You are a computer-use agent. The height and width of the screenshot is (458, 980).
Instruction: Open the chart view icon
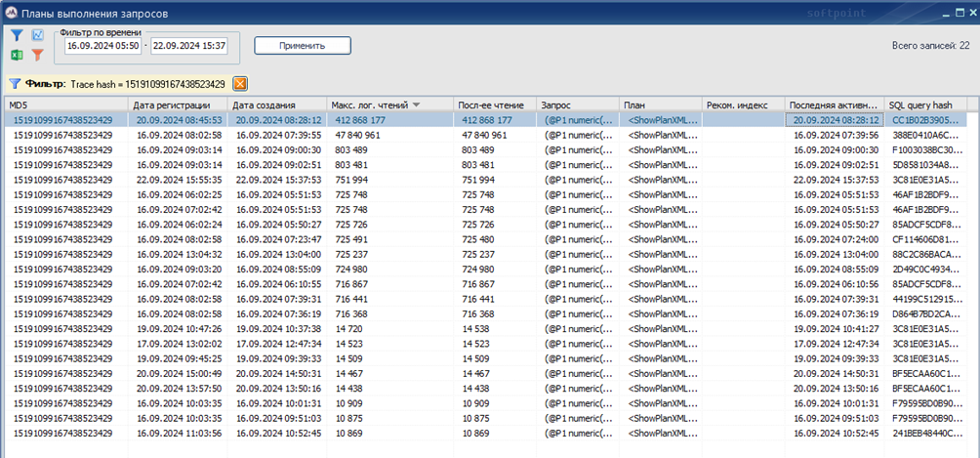coord(37,35)
